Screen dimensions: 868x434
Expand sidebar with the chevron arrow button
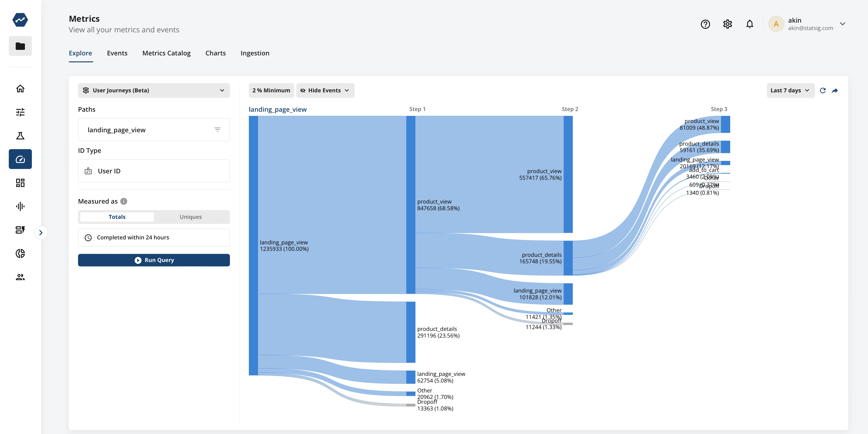coord(41,232)
